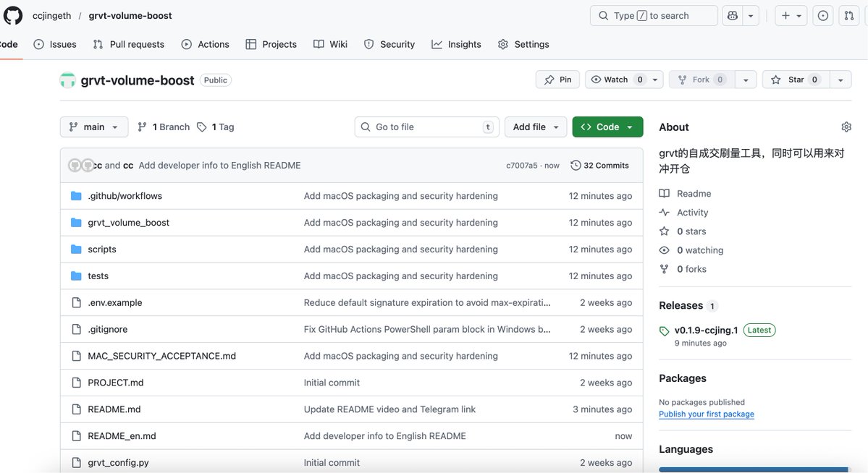
Task: Open the Security tab
Action: (x=389, y=44)
